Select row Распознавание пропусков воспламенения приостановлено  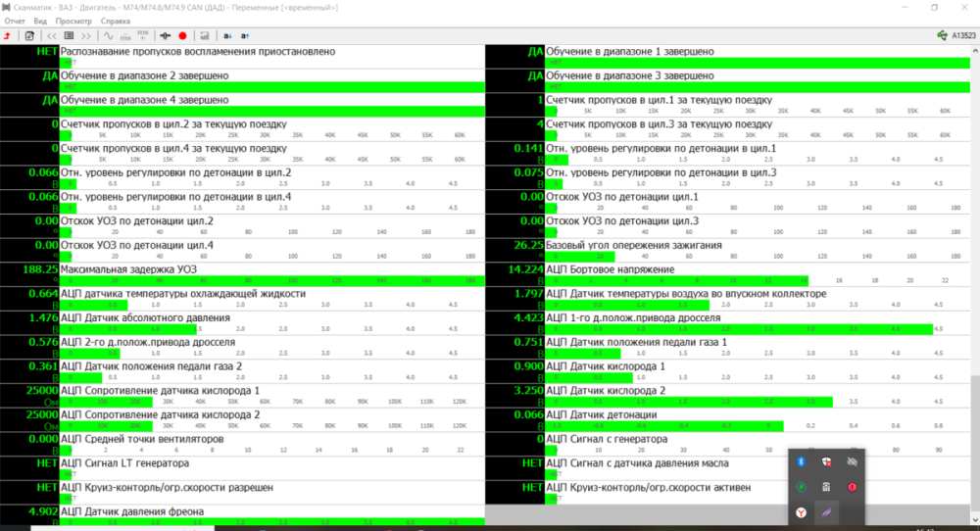tap(242, 57)
